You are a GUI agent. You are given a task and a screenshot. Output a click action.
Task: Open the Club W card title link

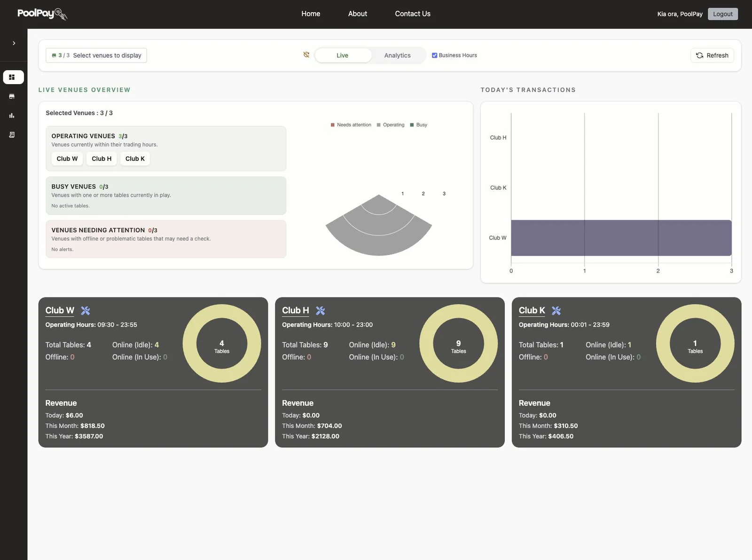[x=60, y=311]
